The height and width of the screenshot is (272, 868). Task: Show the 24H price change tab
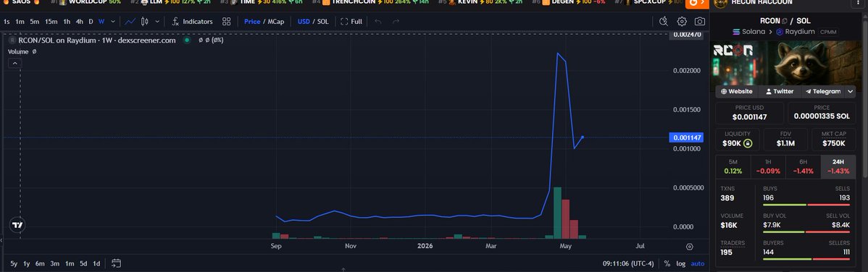point(838,166)
